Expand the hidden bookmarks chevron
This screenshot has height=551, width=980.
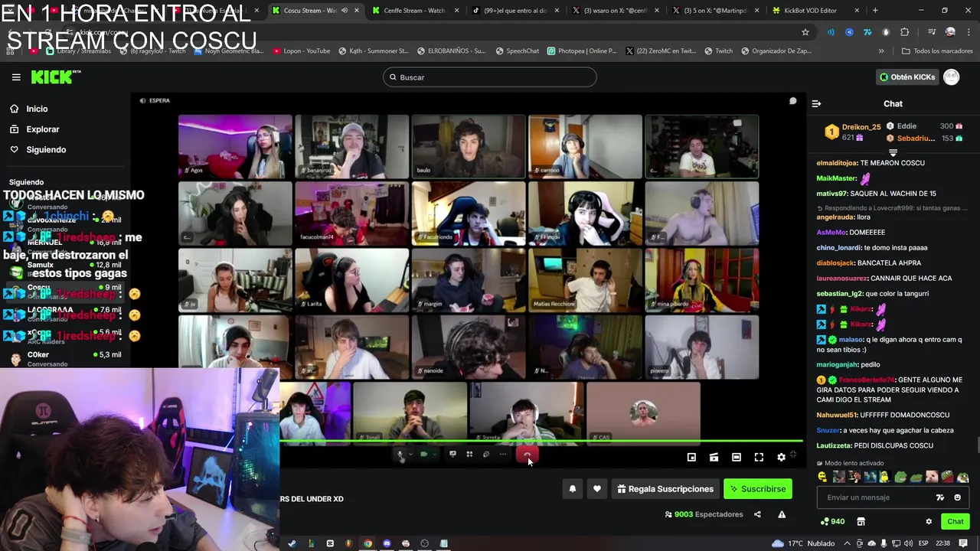(881, 51)
